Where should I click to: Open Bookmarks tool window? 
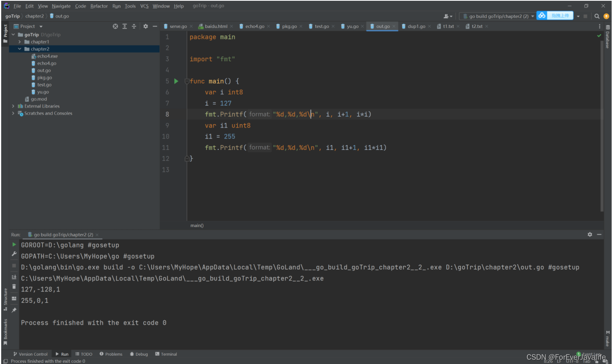pos(6,332)
